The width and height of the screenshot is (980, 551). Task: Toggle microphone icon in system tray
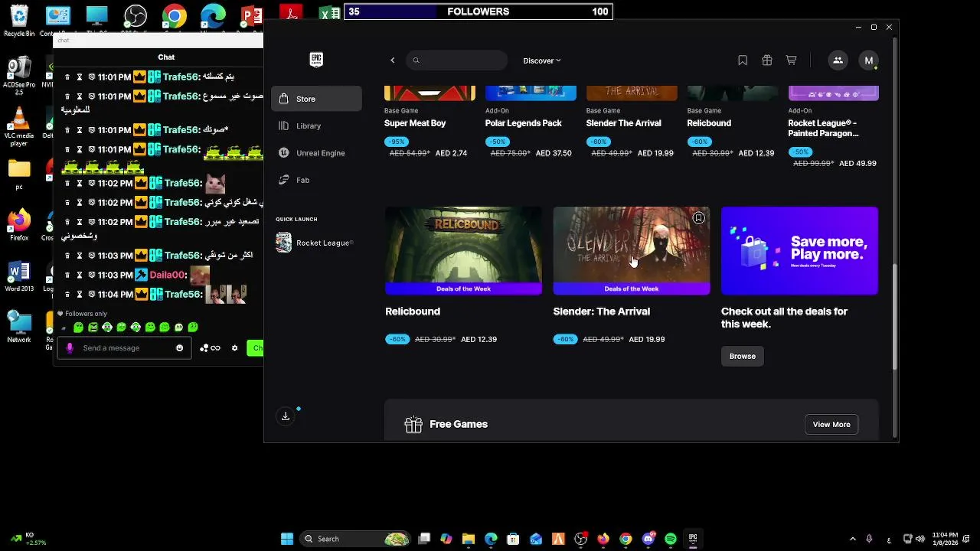click(x=869, y=539)
